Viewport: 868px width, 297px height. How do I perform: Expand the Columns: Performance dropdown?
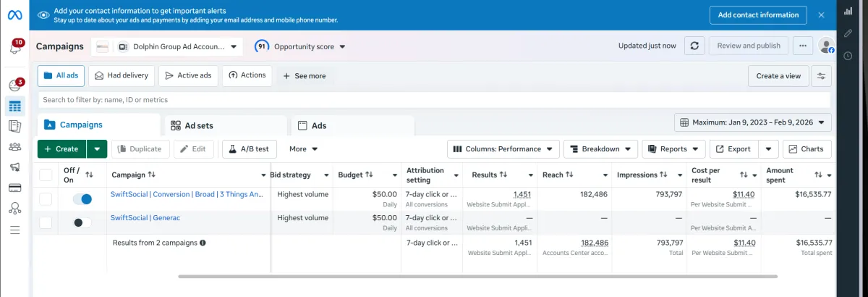point(503,149)
